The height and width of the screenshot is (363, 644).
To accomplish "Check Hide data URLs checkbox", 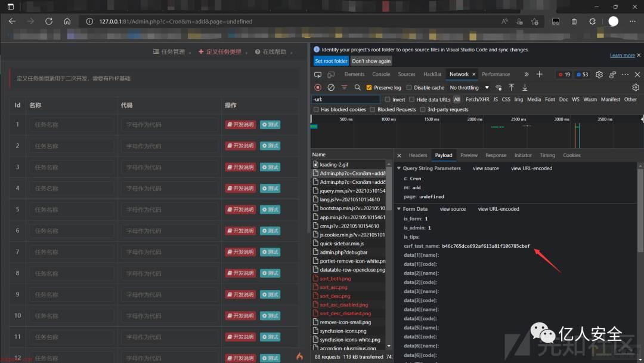I will 411,100.
